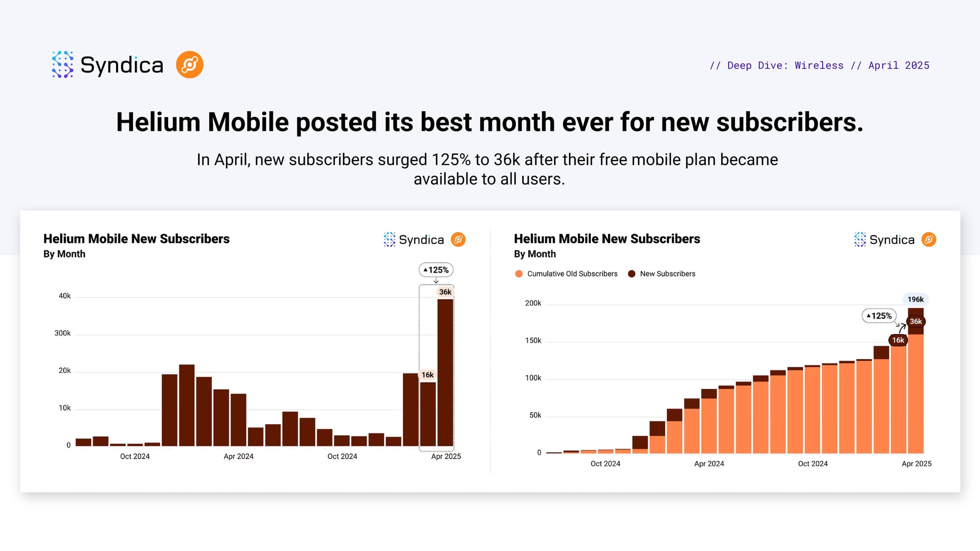The height and width of the screenshot is (551, 980).
Task: Click the tallest April 2025 bar in left chart
Action: (x=445, y=372)
